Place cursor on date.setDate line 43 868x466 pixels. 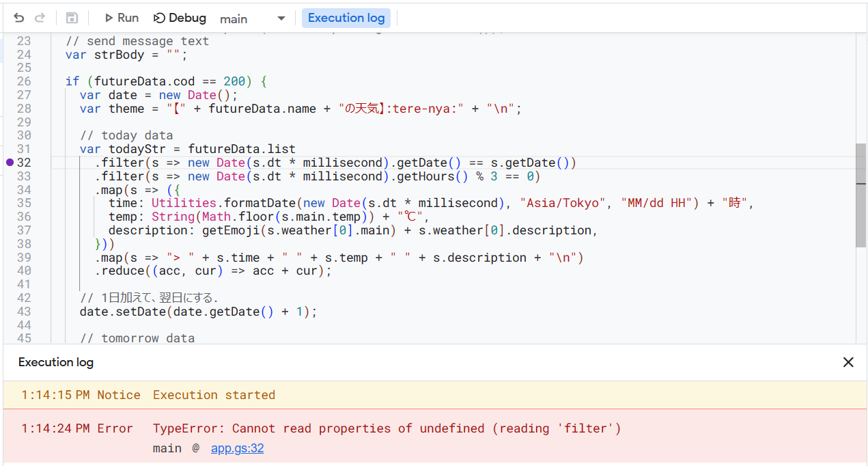[198, 312]
